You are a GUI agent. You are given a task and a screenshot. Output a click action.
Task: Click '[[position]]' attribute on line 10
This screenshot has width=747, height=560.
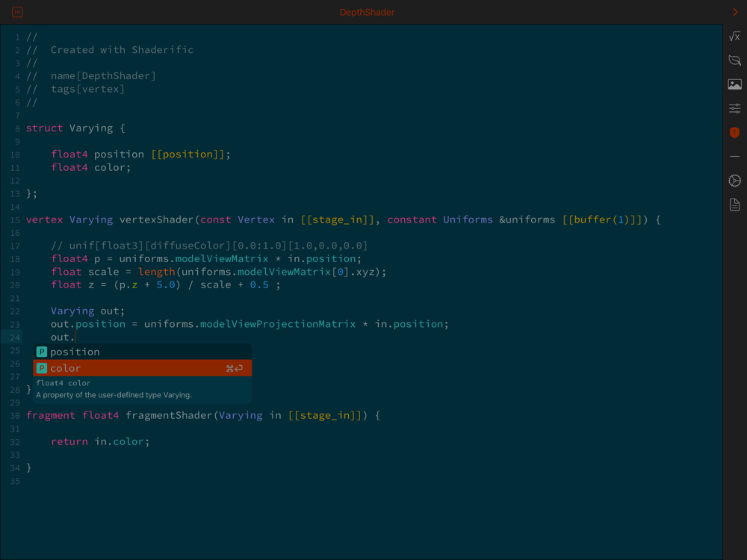188,155
